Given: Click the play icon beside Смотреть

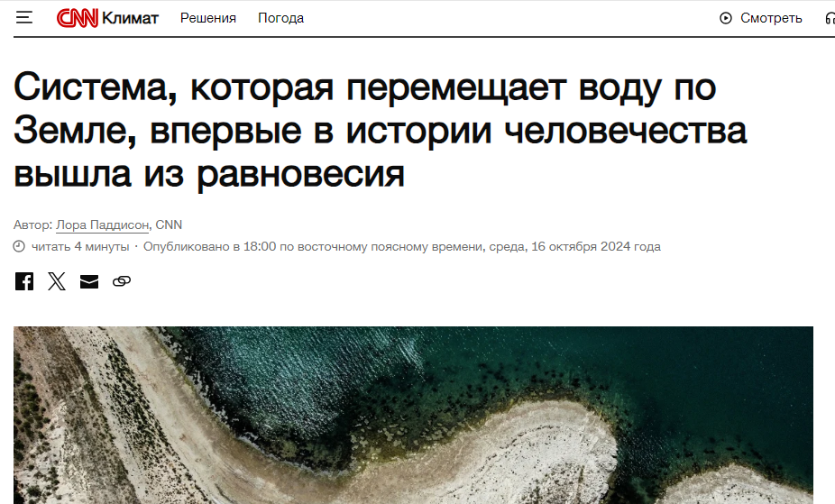Looking at the screenshot, I should 726,18.
